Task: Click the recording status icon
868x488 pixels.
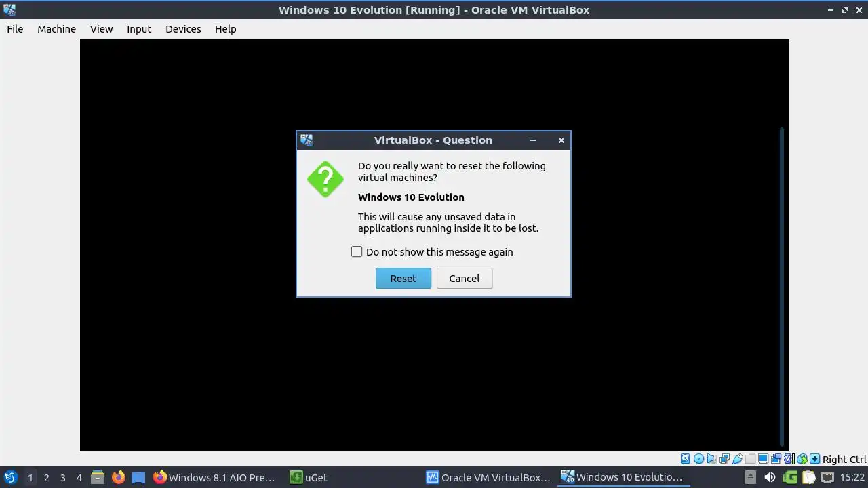Action: 776,459
